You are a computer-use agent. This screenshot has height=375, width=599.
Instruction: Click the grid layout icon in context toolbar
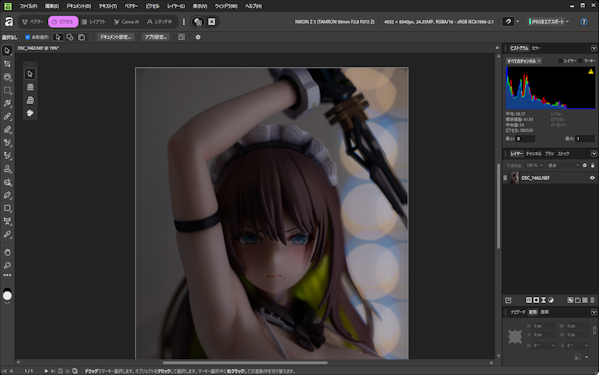click(x=181, y=37)
